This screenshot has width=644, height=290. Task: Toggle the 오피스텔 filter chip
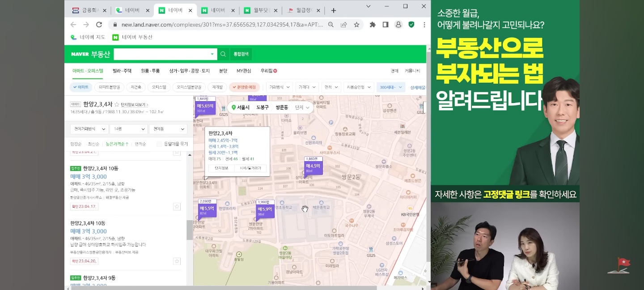coord(159,87)
